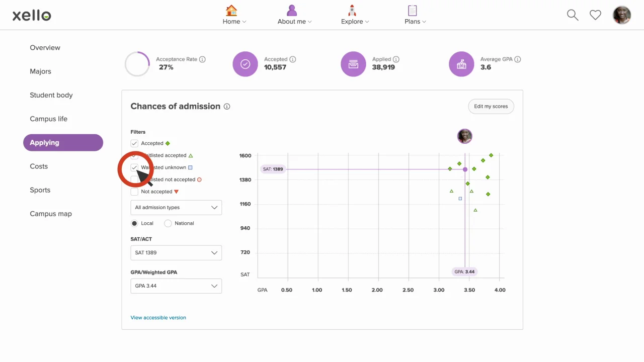Click the Edit my scores button
The width and height of the screenshot is (644, 362).
[491, 107]
